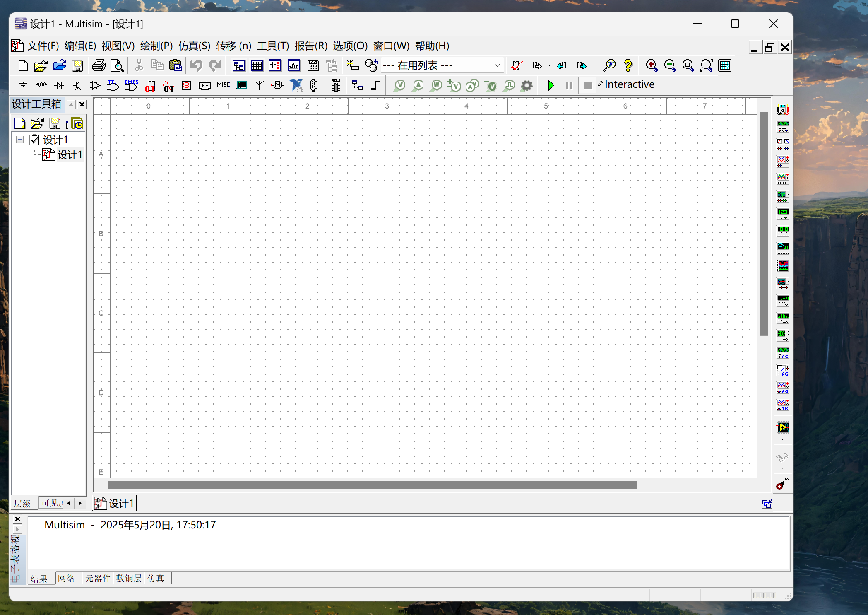Toggle the spreadsheet view toolbar button
Screen dimensions: 868x615
point(257,65)
